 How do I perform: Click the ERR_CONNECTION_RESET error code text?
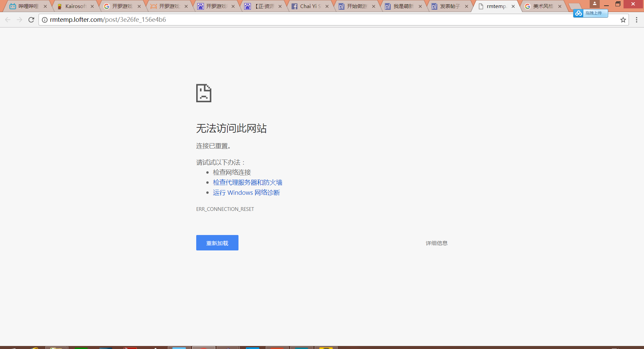tap(225, 209)
